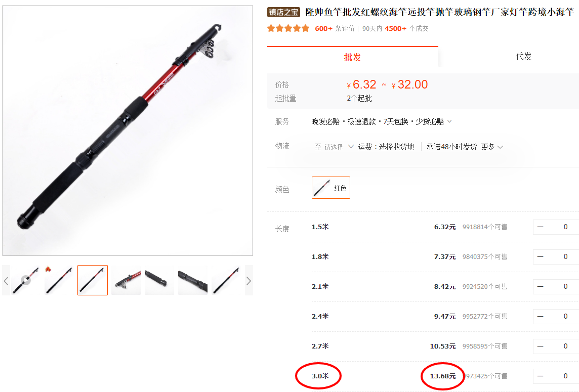Open the 600+ 条评价 reviews link
579x392 pixels.
335,28
